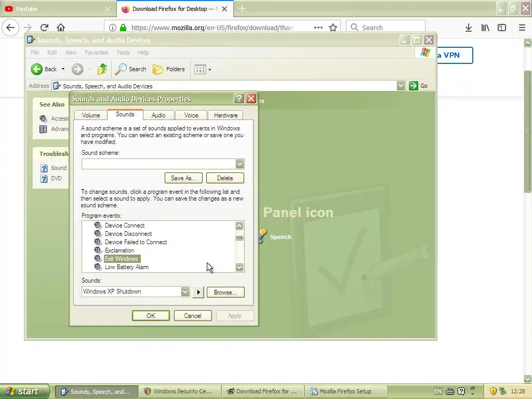
Task: Open Back button history dropdown arrow
Action: pyautogui.click(x=63, y=69)
